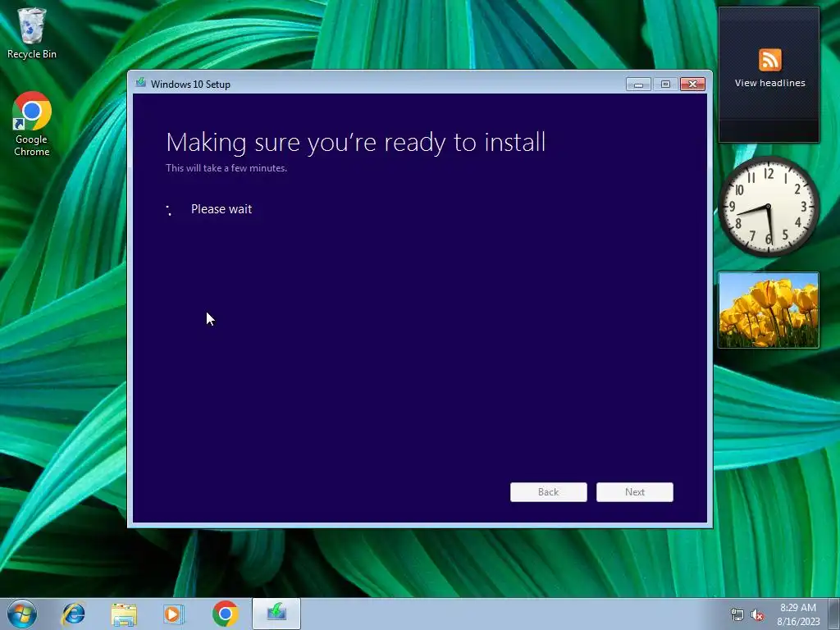This screenshot has width=840, height=630.
Task: Click the tulips slideshow gadget picture
Action: click(x=769, y=310)
